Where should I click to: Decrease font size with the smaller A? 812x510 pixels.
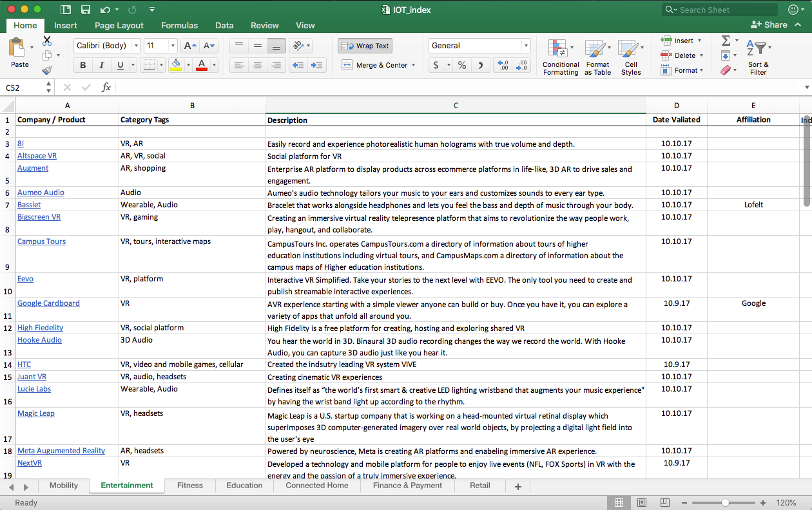click(209, 46)
